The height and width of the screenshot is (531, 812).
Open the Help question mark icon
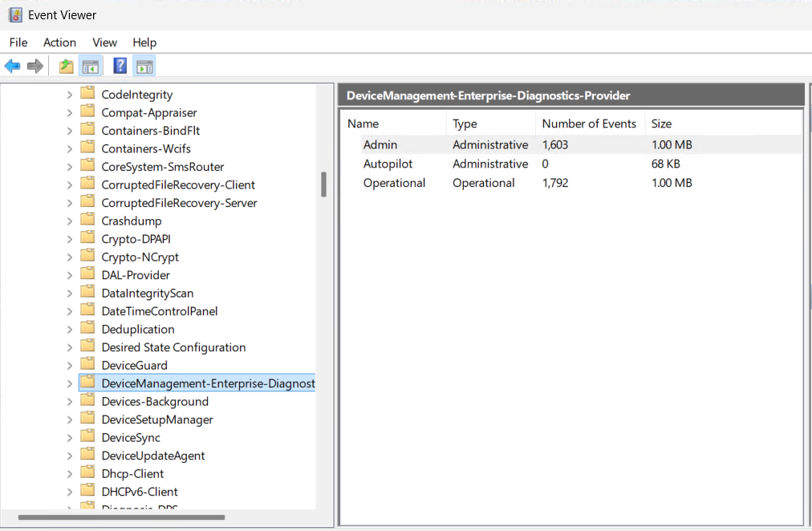[x=120, y=67]
